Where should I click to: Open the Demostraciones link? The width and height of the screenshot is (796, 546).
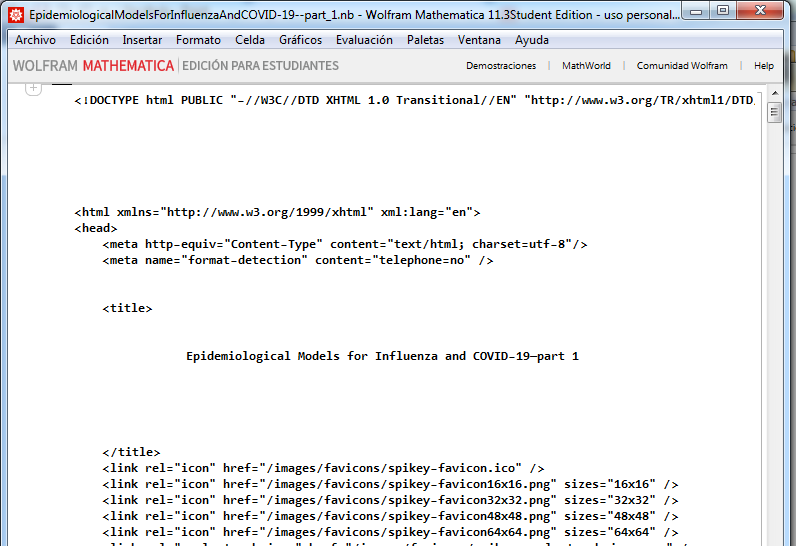(501, 66)
